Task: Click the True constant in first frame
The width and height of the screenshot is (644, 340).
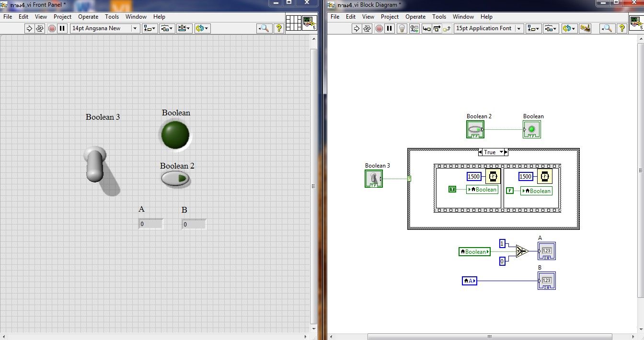Action: pos(452,189)
